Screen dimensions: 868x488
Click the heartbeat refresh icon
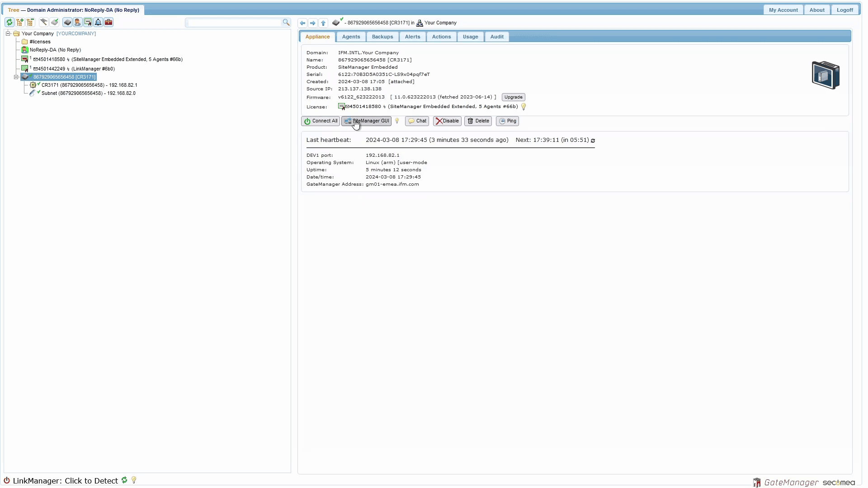coord(593,141)
